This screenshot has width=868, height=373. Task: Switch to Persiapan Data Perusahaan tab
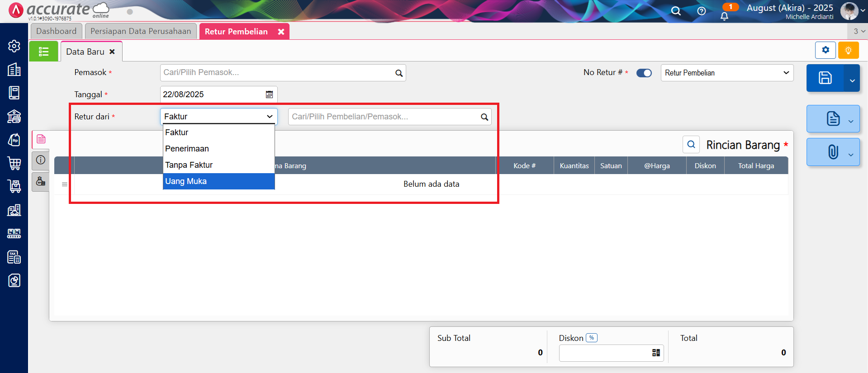click(141, 31)
